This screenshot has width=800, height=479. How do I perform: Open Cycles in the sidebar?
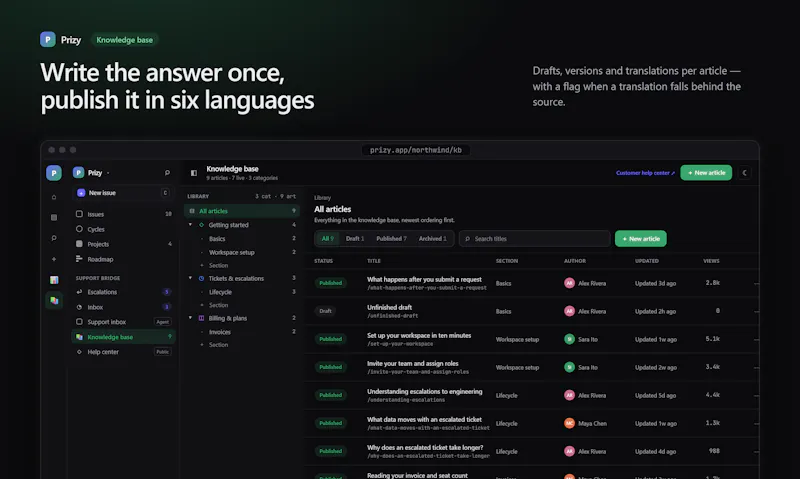tap(123, 229)
